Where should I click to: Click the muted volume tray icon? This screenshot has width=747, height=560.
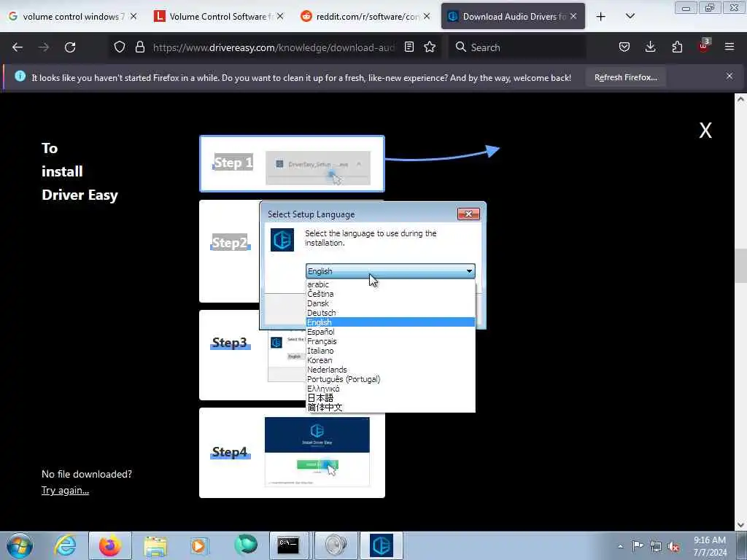tap(673, 546)
